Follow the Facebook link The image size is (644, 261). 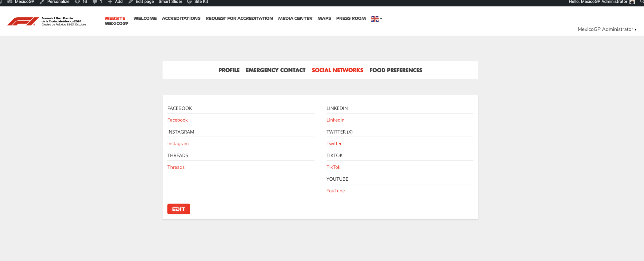(x=177, y=120)
